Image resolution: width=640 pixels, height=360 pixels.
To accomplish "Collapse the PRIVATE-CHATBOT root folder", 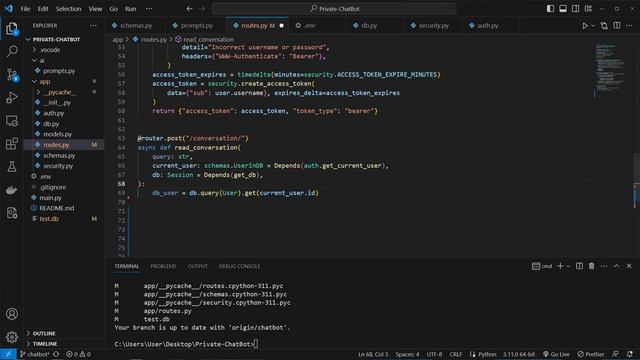I will coord(56,40).
